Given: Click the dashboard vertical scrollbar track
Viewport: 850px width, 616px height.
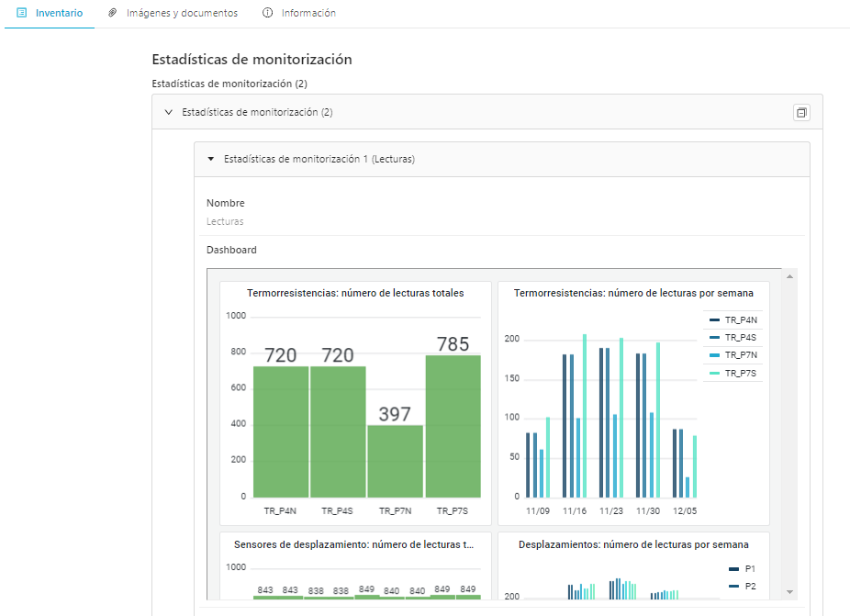Looking at the screenshot, I should 789,434.
